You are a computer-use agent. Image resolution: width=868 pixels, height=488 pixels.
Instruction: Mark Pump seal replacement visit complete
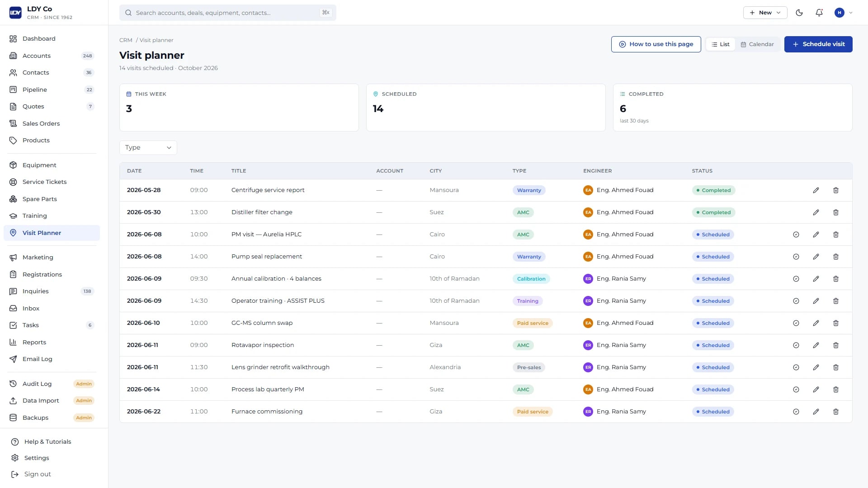pos(796,257)
